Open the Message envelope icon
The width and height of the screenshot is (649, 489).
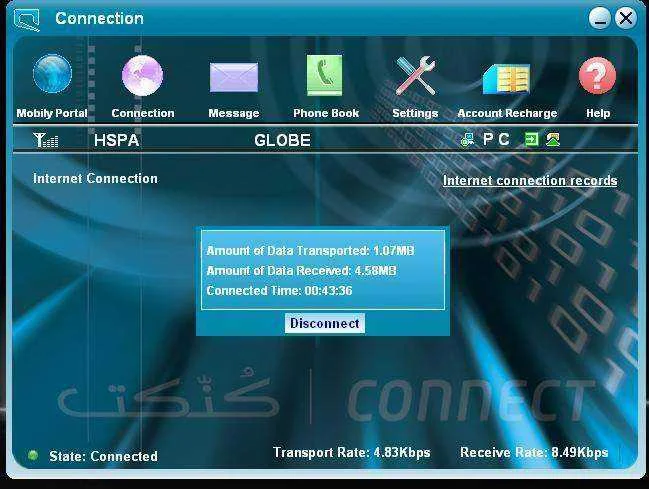234,77
